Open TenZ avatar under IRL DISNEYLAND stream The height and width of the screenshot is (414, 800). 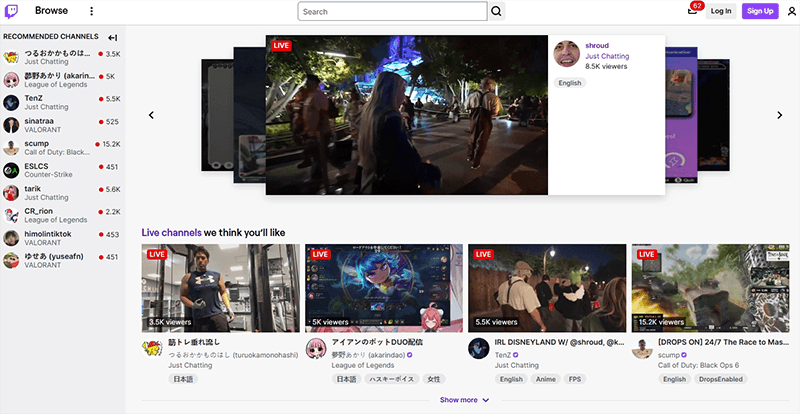pos(479,348)
